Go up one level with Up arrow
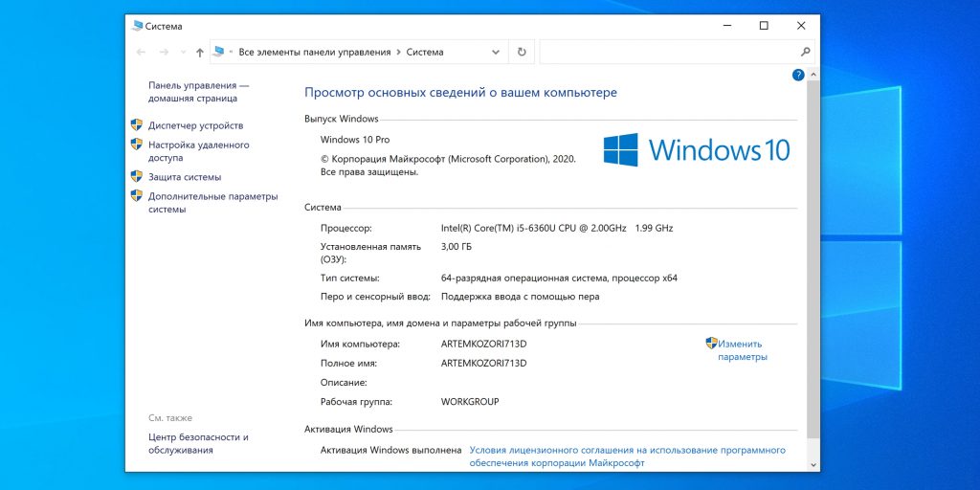 point(199,53)
